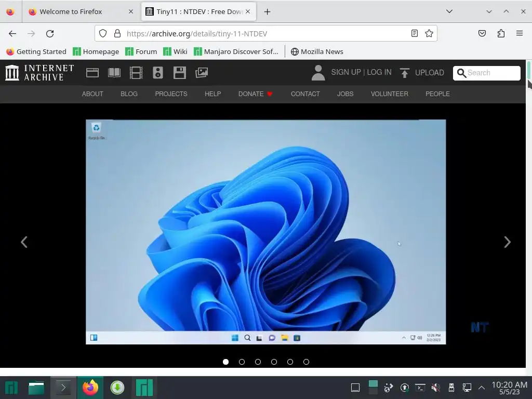Show the fifth carousel image dot

tap(290, 362)
